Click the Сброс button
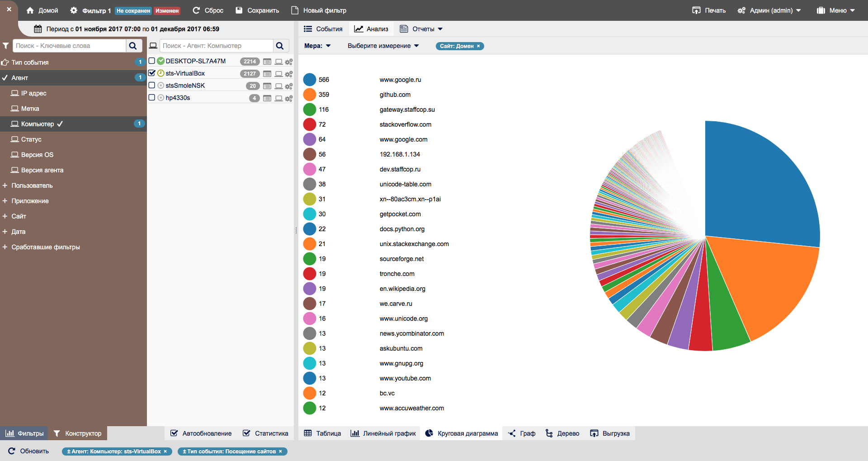Viewport: 868px width, 461px height. (x=208, y=10)
